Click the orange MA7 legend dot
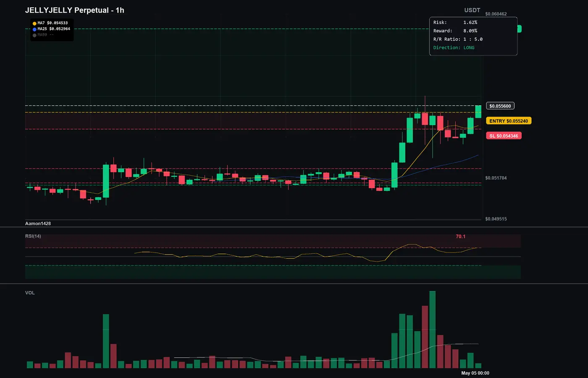This screenshot has height=378, width=588. click(34, 24)
